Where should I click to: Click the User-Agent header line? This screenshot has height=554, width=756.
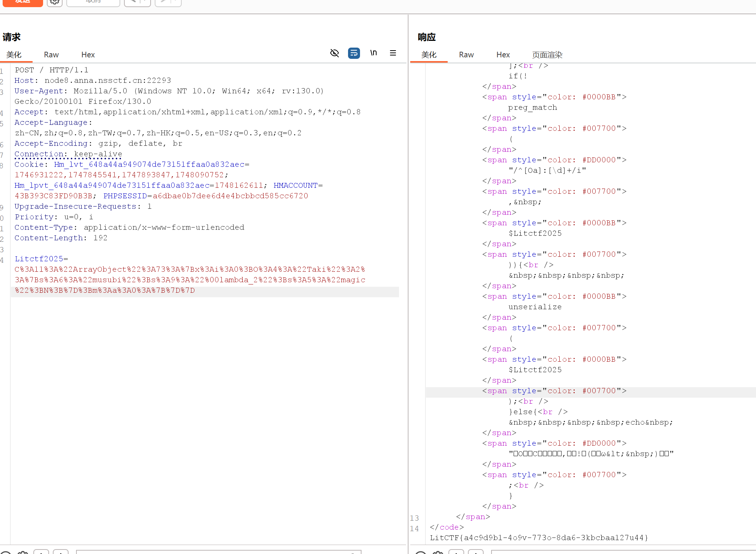[x=169, y=91]
